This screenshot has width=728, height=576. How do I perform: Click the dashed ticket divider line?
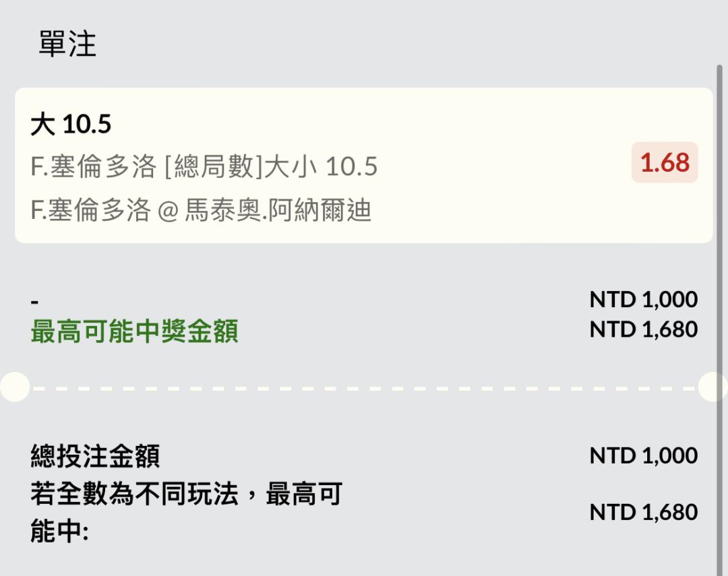point(363,389)
